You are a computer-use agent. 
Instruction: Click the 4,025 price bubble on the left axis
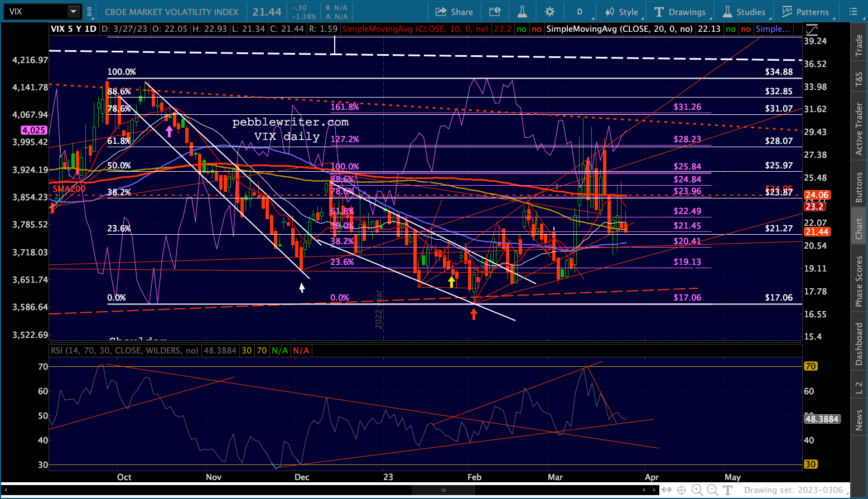click(x=33, y=130)
